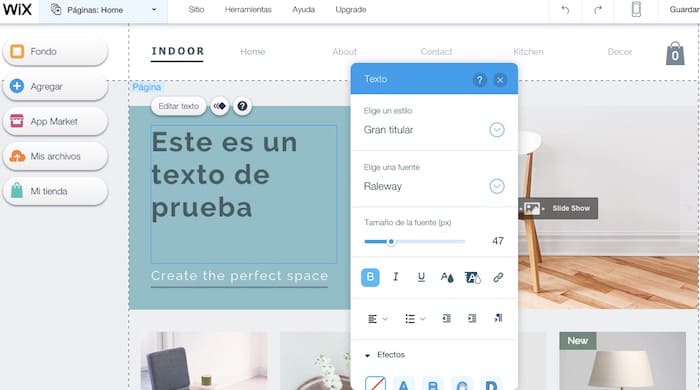The height and width of the screenshot is (390, 700).
Task: Toggle Bold formatting button
Action: (370, 277)
